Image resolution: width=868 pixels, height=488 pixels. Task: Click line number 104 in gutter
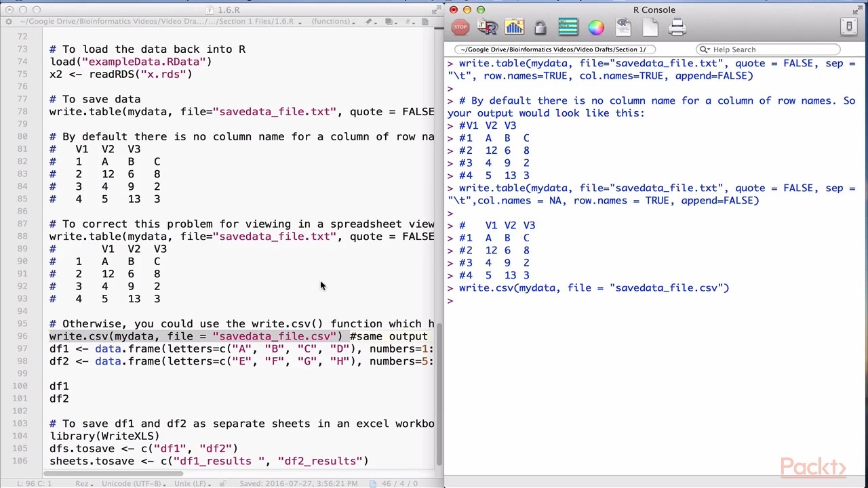20,436
